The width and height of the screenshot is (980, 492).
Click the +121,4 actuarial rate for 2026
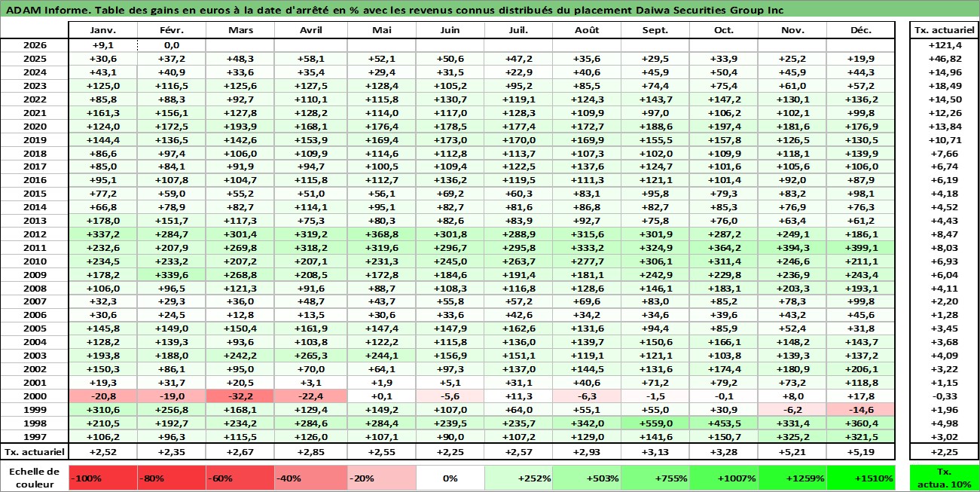click(x=944, y=44)
